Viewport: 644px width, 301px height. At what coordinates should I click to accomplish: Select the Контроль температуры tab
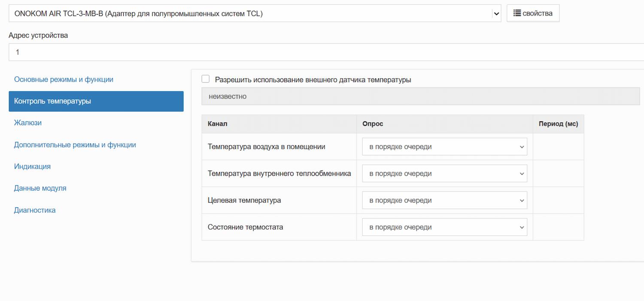(96, 101)
